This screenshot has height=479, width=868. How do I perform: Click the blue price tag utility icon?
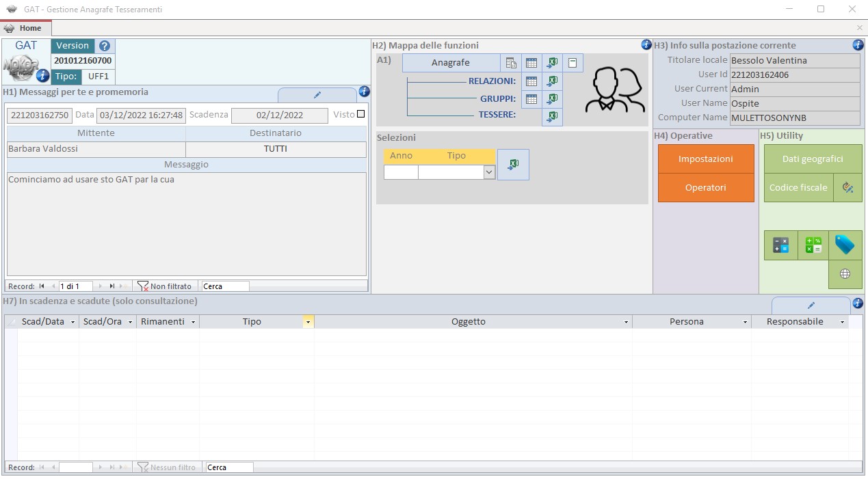[845, 245]
